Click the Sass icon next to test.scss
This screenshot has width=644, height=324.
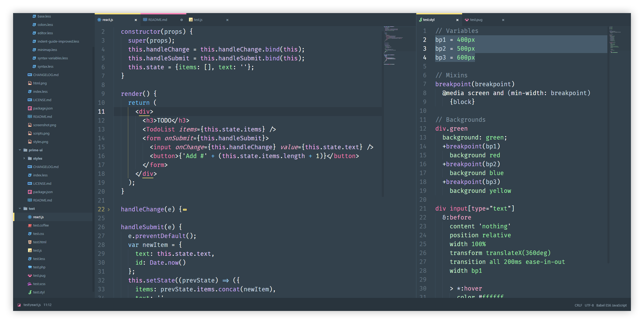pos(30,284)
